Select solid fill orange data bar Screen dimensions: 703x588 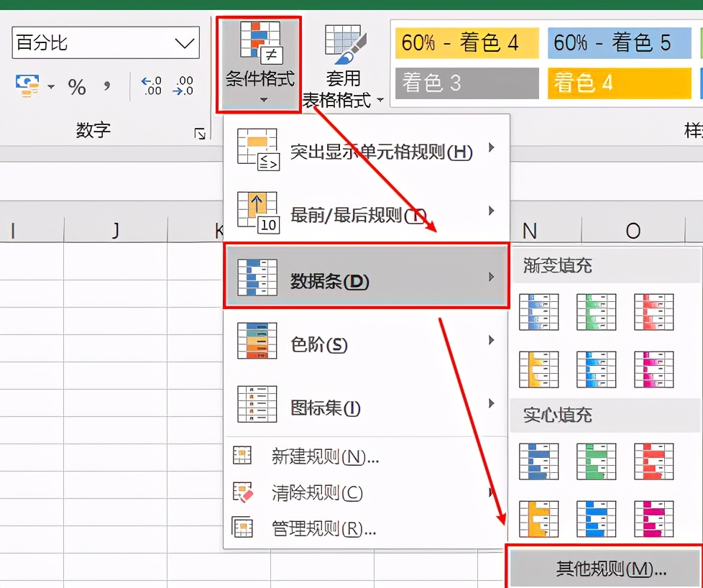pyautogui.click(x=538, y=519)
